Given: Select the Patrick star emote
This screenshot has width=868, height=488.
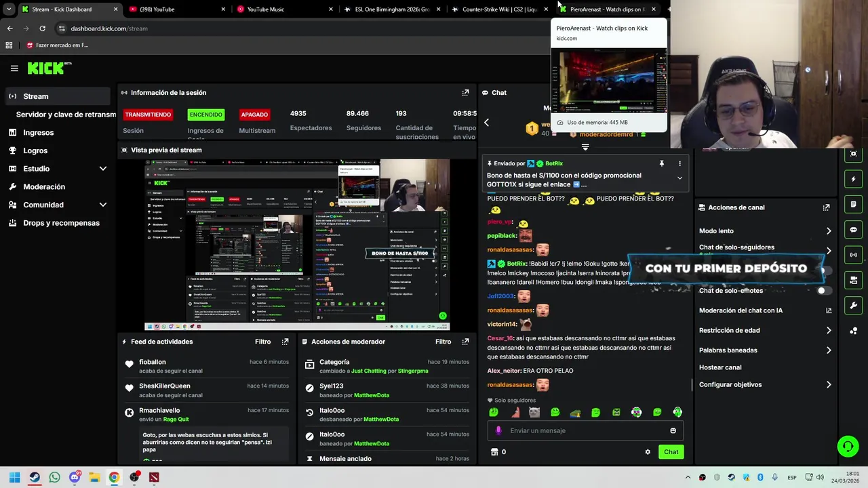Looking at the screenshot, I should tap(514, 412).
